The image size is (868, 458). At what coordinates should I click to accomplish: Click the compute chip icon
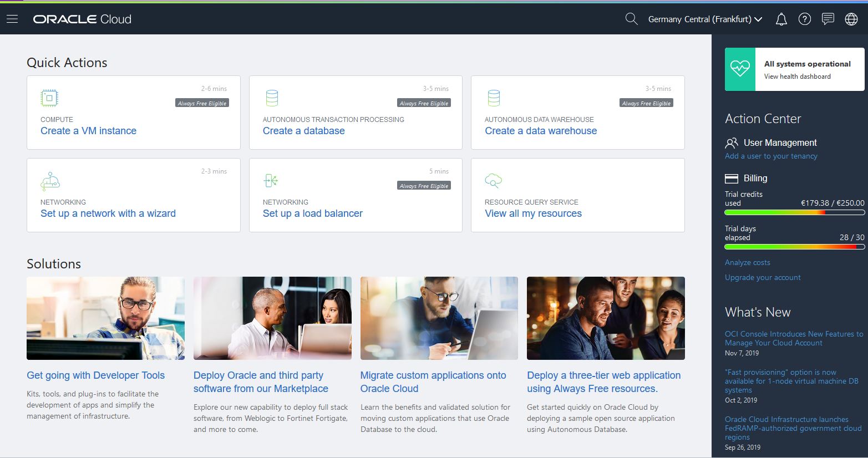pyautogui.click(x=49, y=98)
